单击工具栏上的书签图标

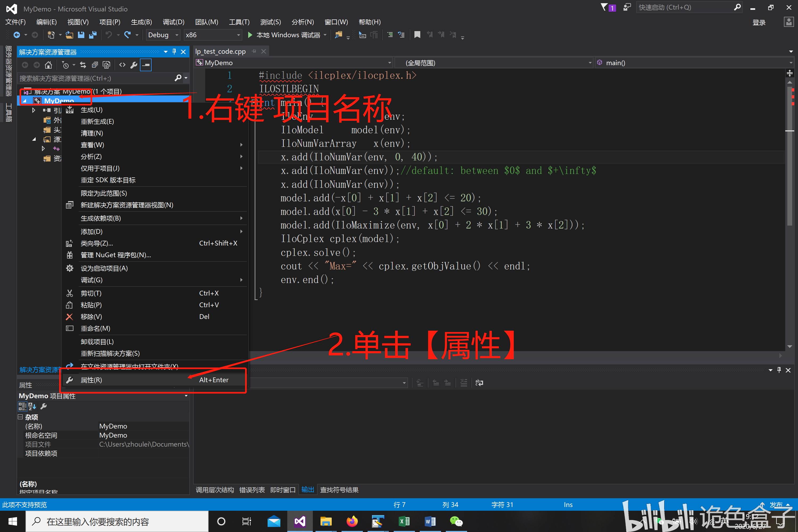point(417,35)
